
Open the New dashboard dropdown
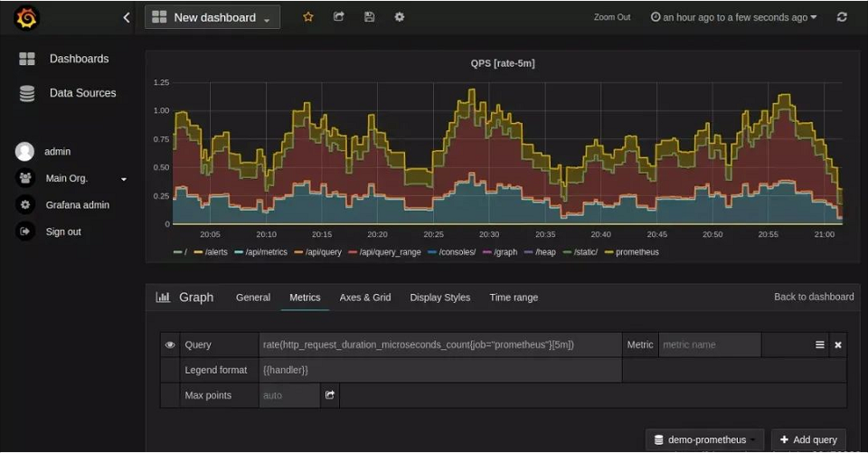pyautogui.click(x=212, y=17)
